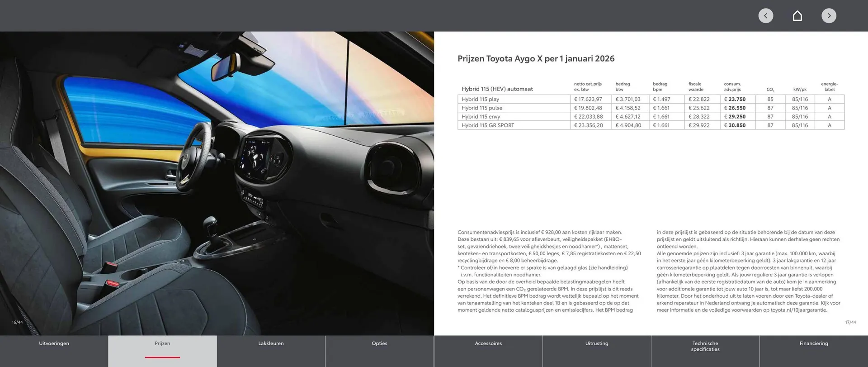Click the € 30.850 consumer price
Viewport: 868px width, 367px height.
pos(735,125)
